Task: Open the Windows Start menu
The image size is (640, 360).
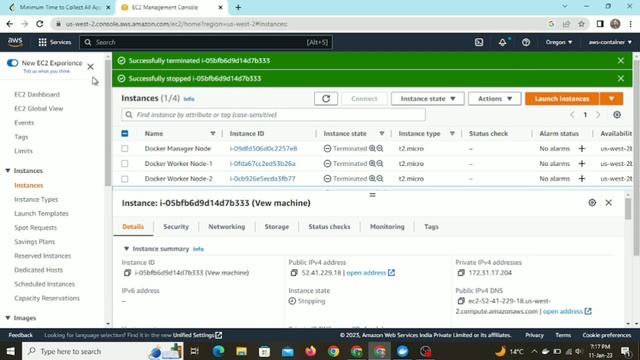Action: (11, 351)
